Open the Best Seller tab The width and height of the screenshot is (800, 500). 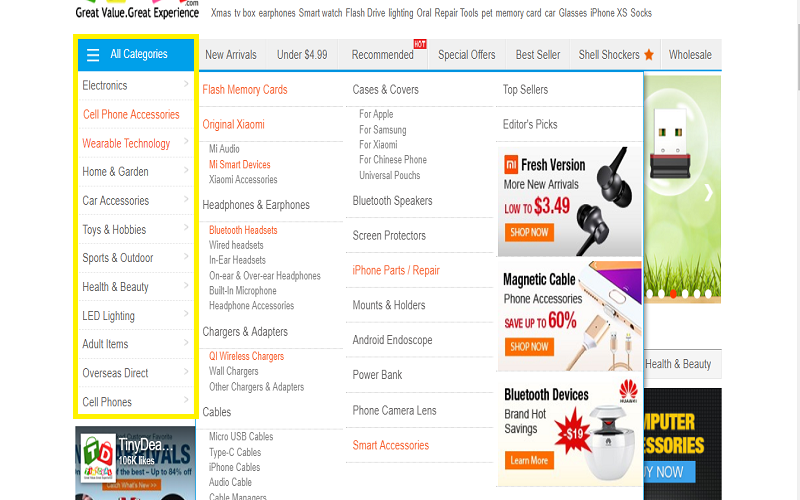(x=538, y=55)
